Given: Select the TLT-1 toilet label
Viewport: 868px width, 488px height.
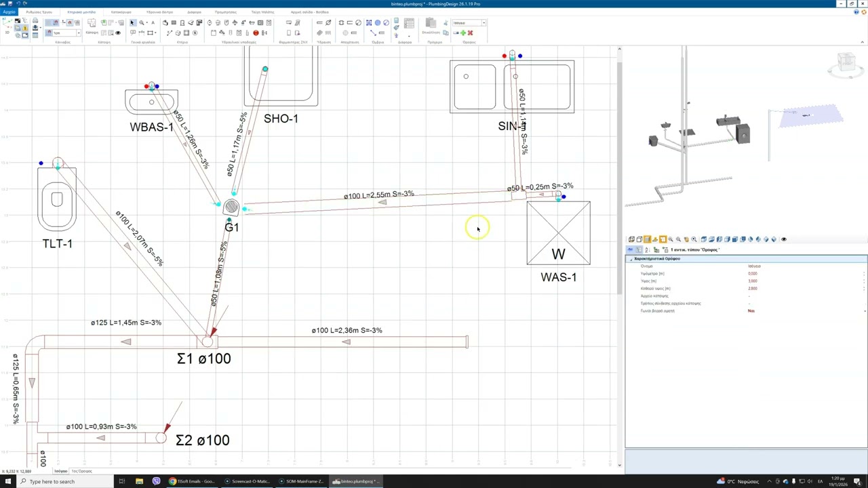Looking at the screenshot, I should click(57, 243).
